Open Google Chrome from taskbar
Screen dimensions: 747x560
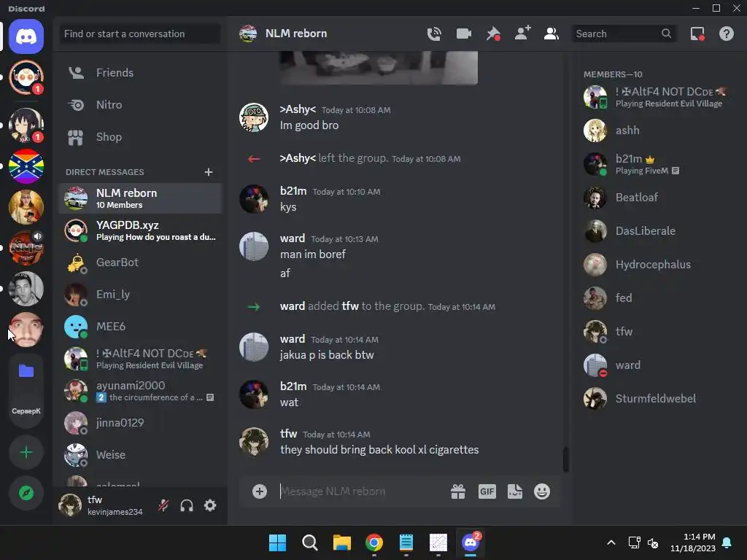[374, 542]
